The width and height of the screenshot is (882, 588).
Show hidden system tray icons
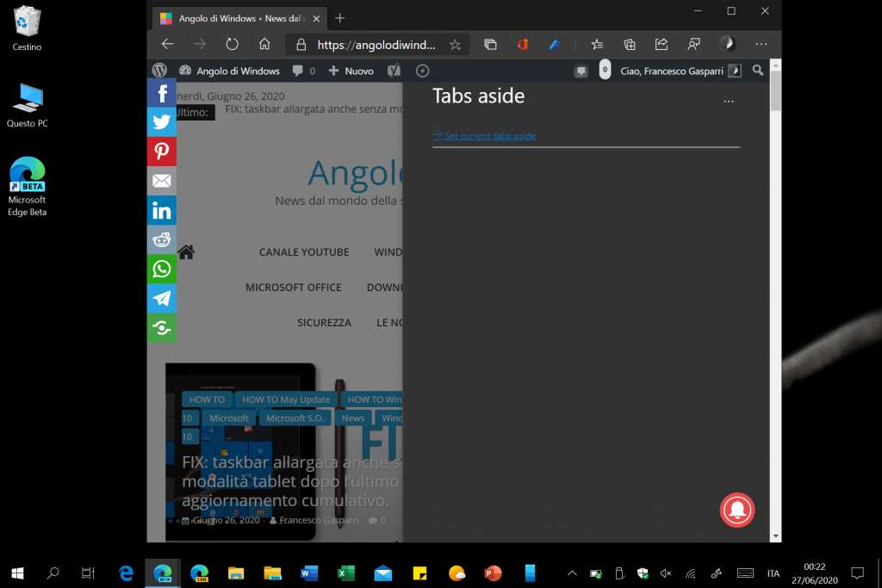coord(571,573)
